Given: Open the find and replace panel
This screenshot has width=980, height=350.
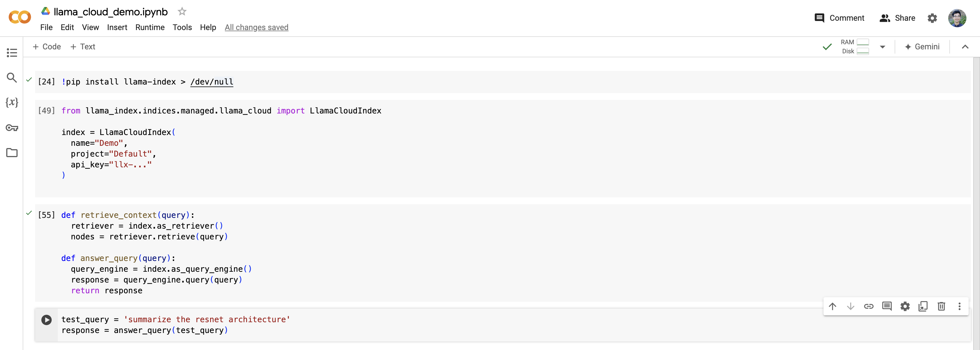Looking at the screenshot, I should [x=12, y=78].
